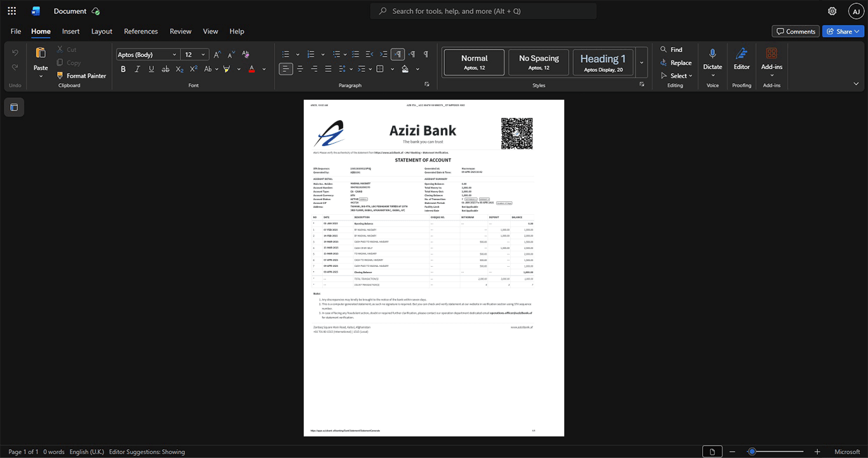Expand the Paste options arrow
This screenshot has height=458, width=868.
41,76
